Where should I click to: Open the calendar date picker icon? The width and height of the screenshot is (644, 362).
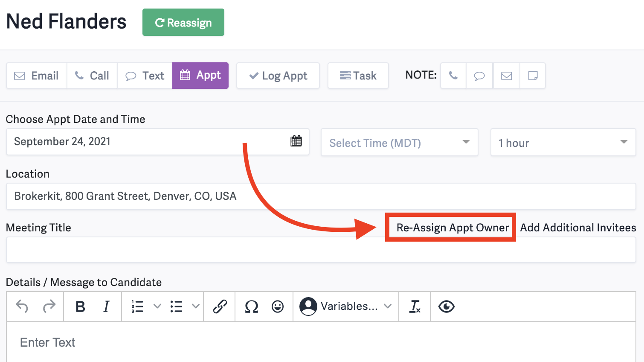pos(296,141)
